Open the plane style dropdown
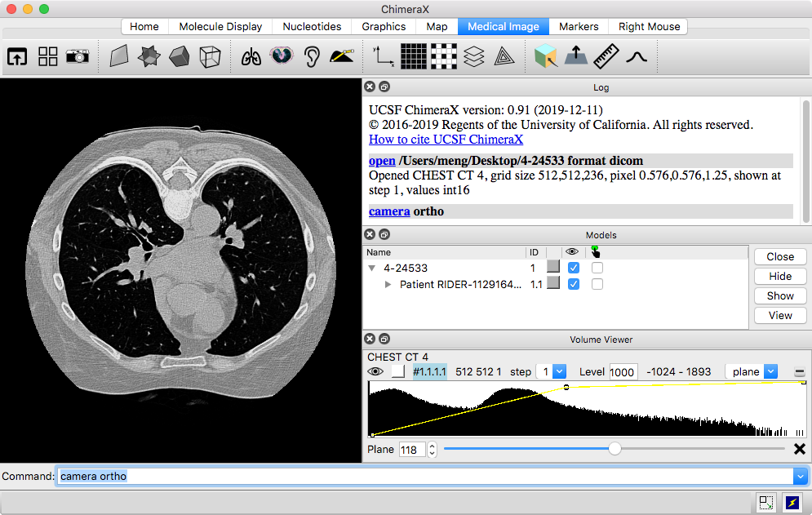 click(x=751, y=371)
